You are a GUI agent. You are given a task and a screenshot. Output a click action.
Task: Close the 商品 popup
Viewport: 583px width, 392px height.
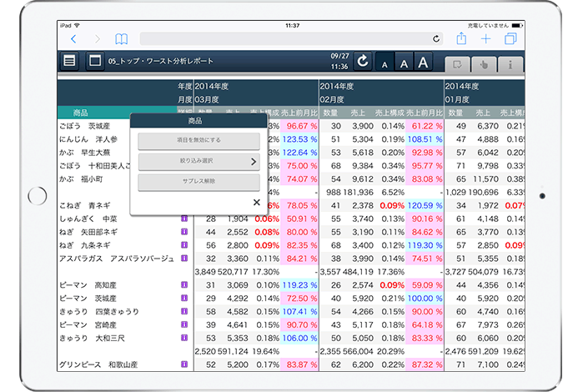point(257,202)
